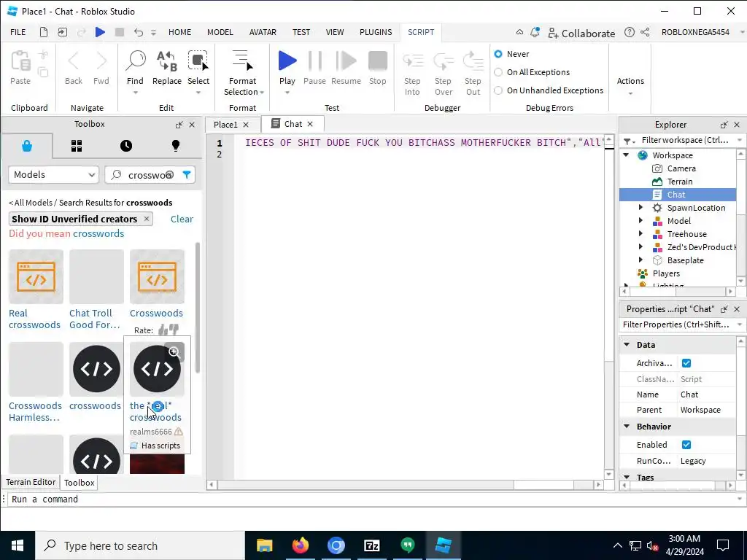The image size is (747, 560).
Task: Expand the Treehouse node
Action: tap(640, 234)
